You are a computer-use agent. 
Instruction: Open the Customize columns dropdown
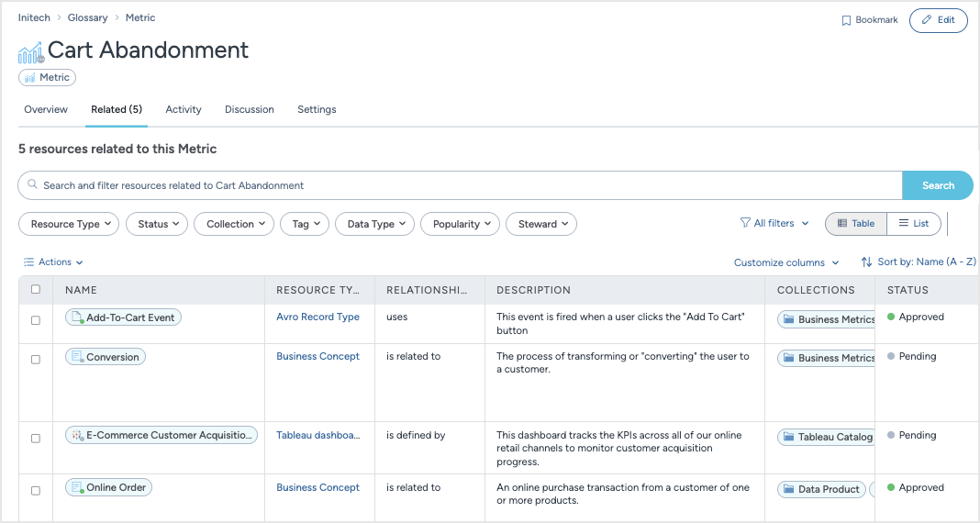point(786,262)
